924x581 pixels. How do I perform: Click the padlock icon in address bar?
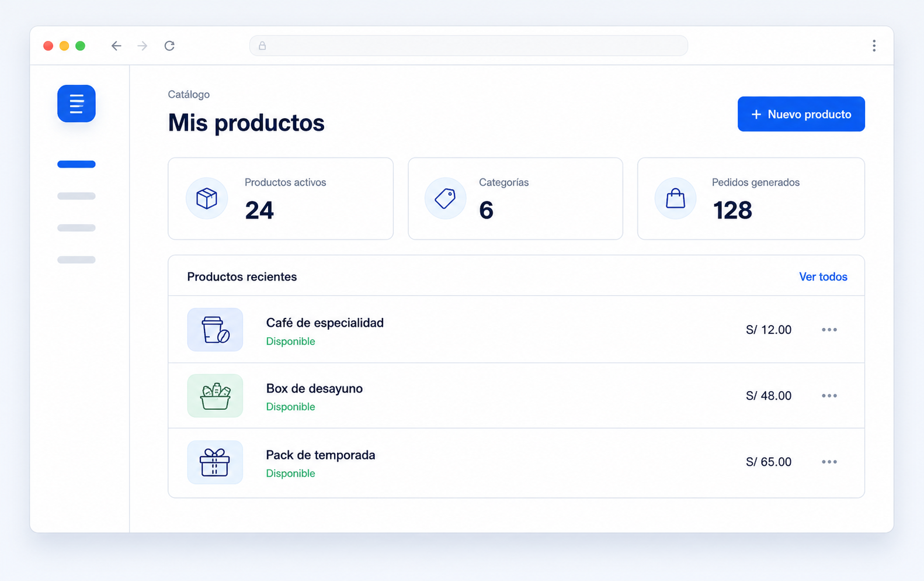click(262, 46)
